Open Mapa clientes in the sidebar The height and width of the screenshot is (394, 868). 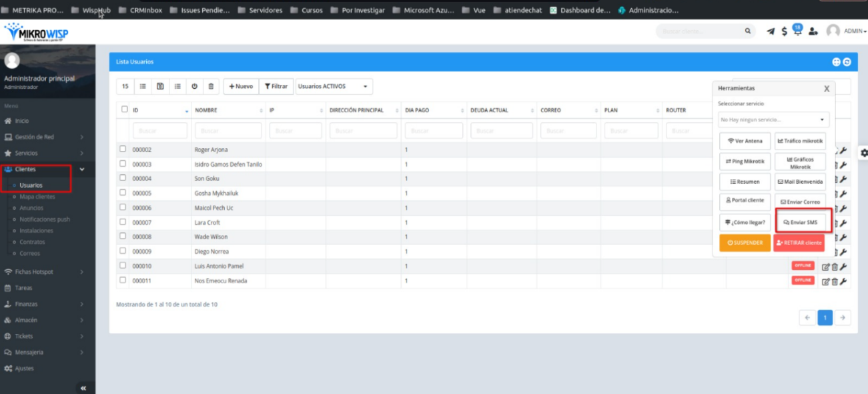point(37,197)
